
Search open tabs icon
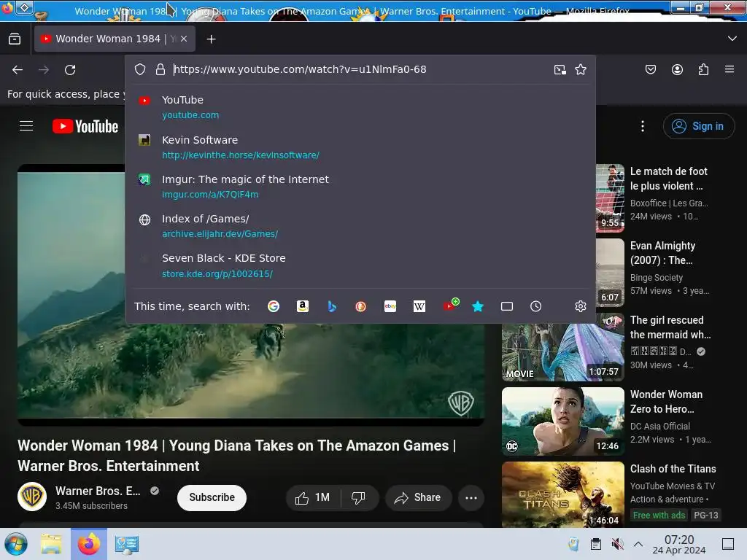point(507,306)
